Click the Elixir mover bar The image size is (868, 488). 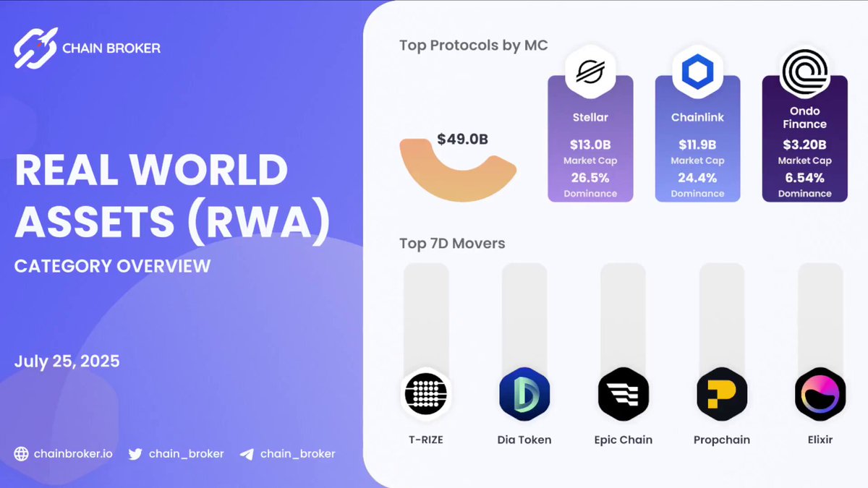point(820,318)
